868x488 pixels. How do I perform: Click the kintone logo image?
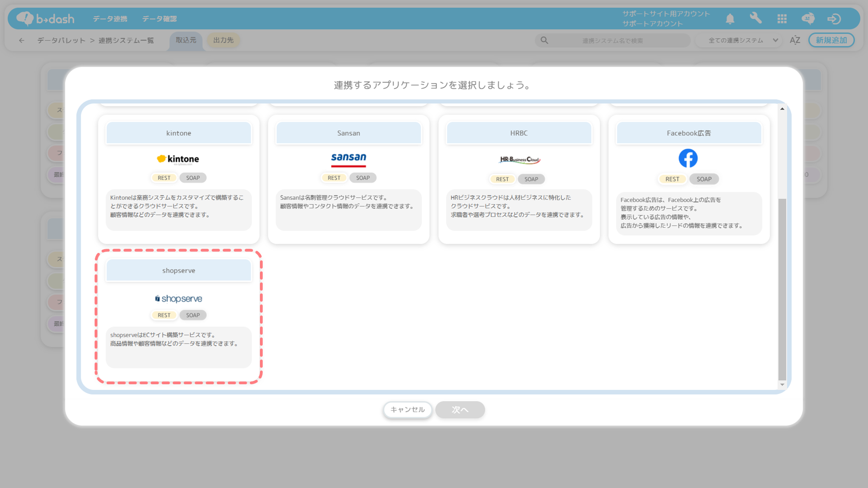[x=178, y=159]
